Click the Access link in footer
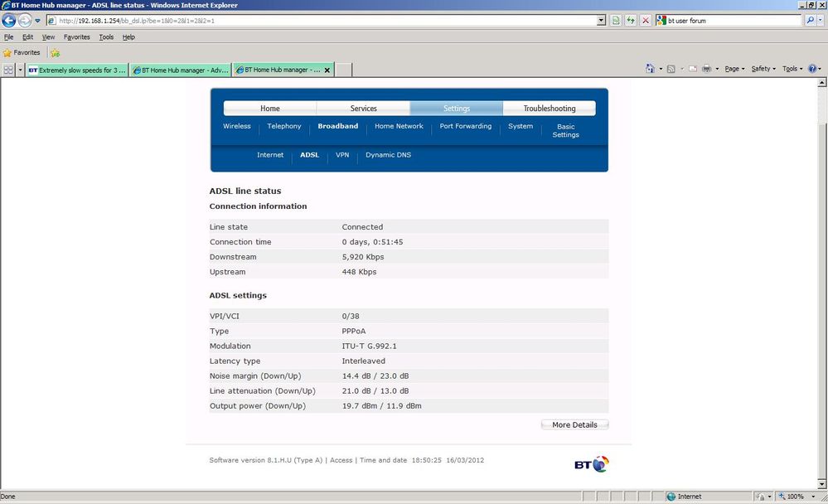The image size is (828, 504). coord(341,460)
